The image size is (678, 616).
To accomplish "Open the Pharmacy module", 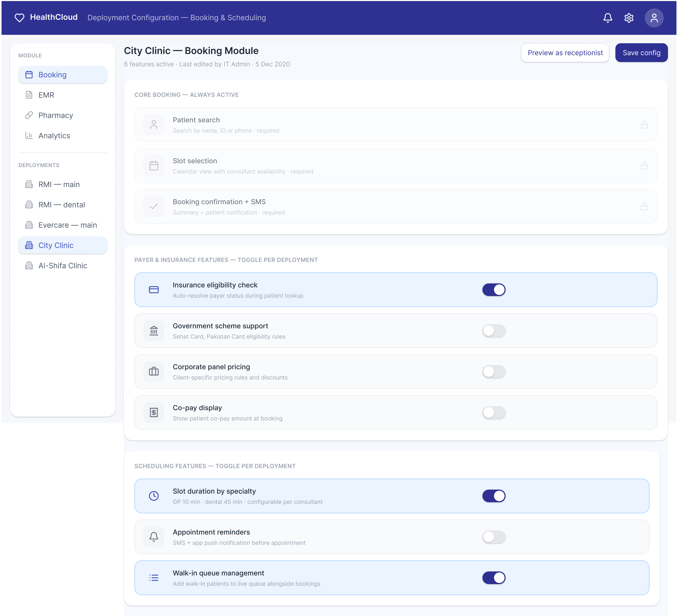I will click(62, 115).
